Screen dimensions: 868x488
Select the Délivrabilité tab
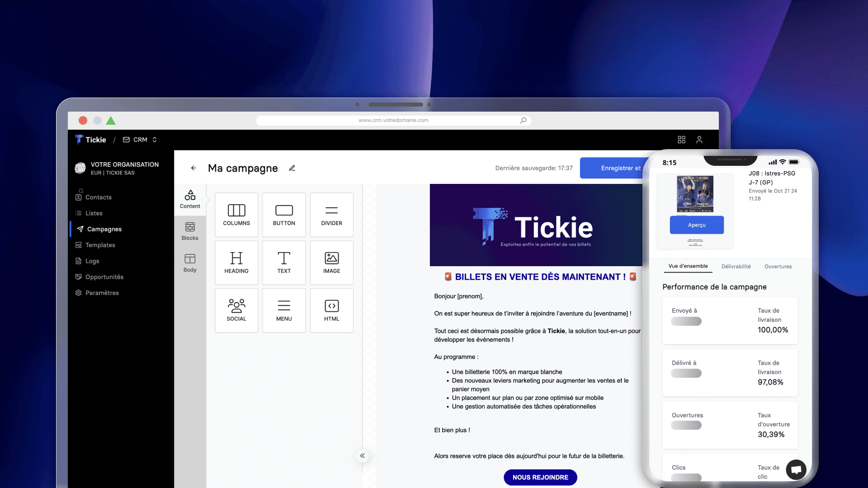tap(736, 267)
